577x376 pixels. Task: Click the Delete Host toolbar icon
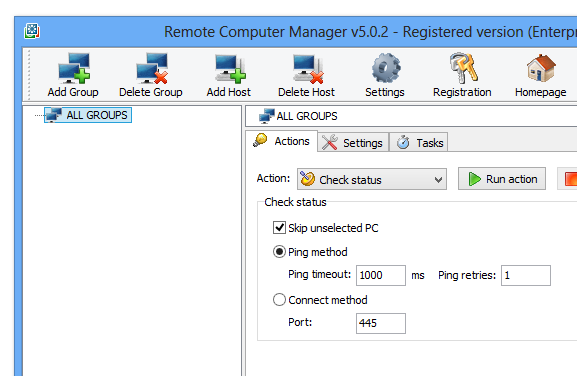(x=308, y=68)
